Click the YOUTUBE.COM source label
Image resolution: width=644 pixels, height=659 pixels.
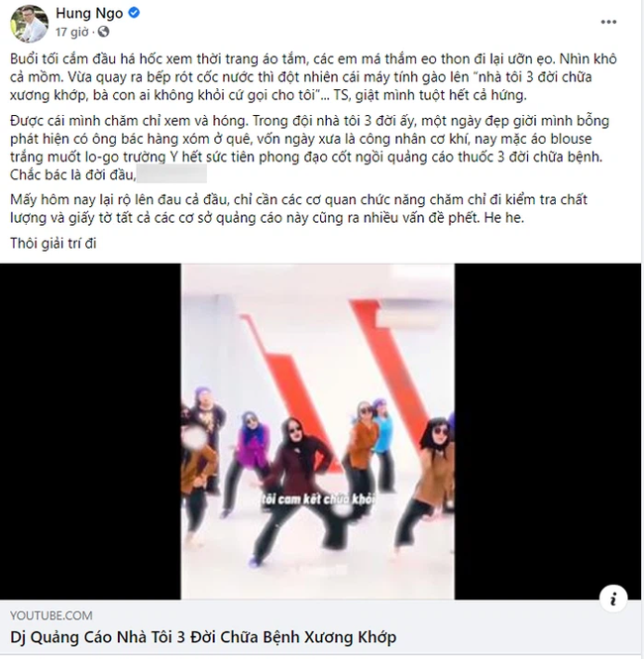pyautogui.click(x=52, y=615)
